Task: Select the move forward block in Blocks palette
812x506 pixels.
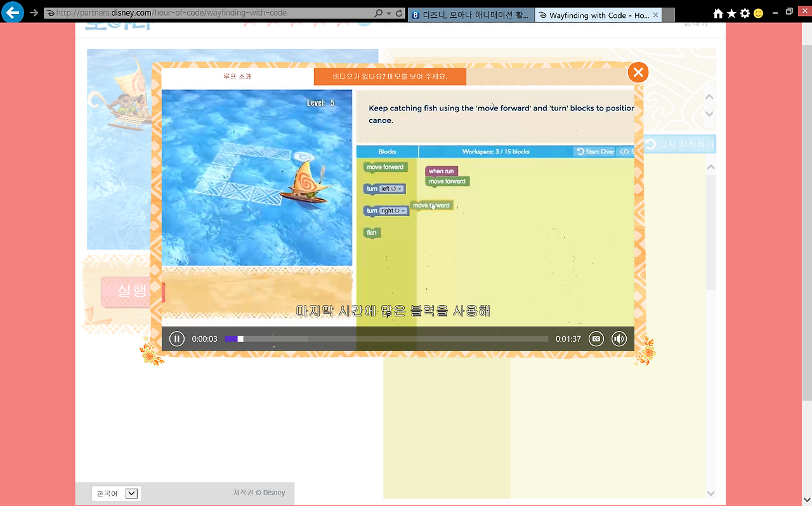Action: (385, 167)
